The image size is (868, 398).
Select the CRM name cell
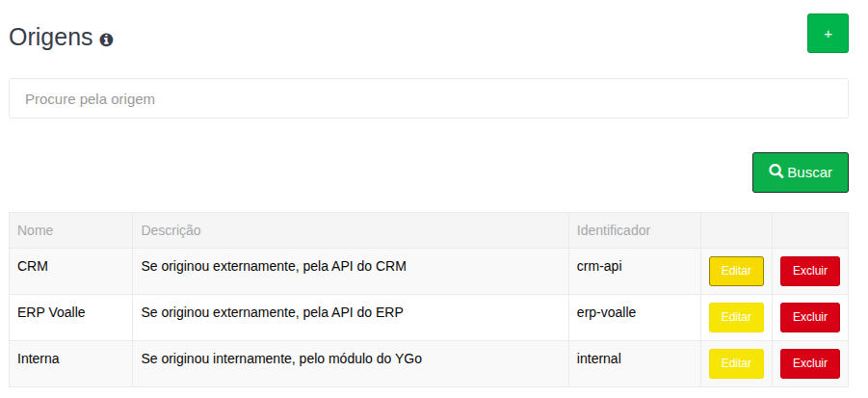click(33, 266)
